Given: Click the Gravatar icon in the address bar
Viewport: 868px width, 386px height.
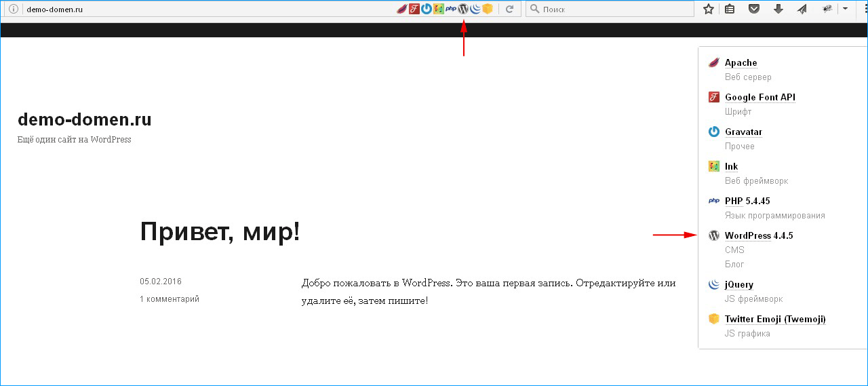Looking at the screenshot, I should click(x=426, y=9).
